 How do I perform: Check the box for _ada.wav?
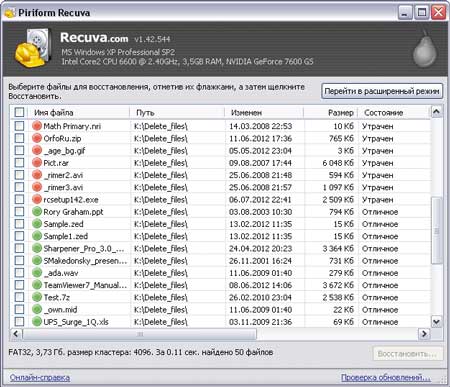click(x=19, y=273)
